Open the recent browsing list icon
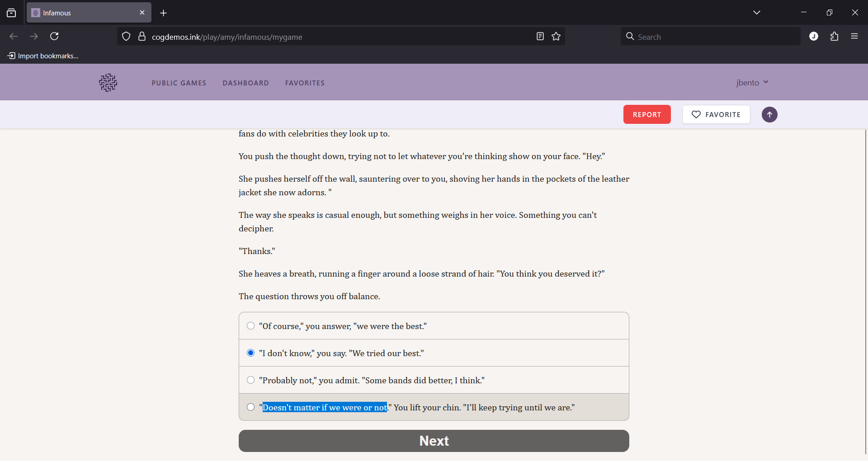This screenshot has width=868, height=461. [11, 13]
